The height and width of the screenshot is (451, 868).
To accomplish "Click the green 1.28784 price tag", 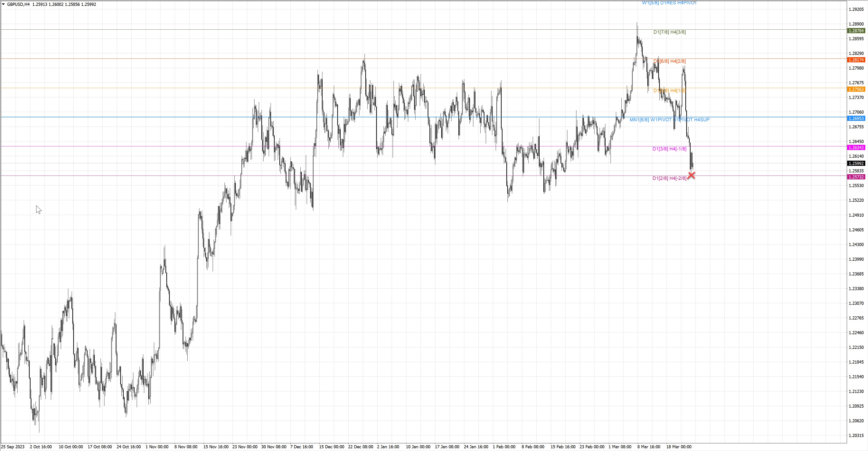I will click(x=856, y=31).
